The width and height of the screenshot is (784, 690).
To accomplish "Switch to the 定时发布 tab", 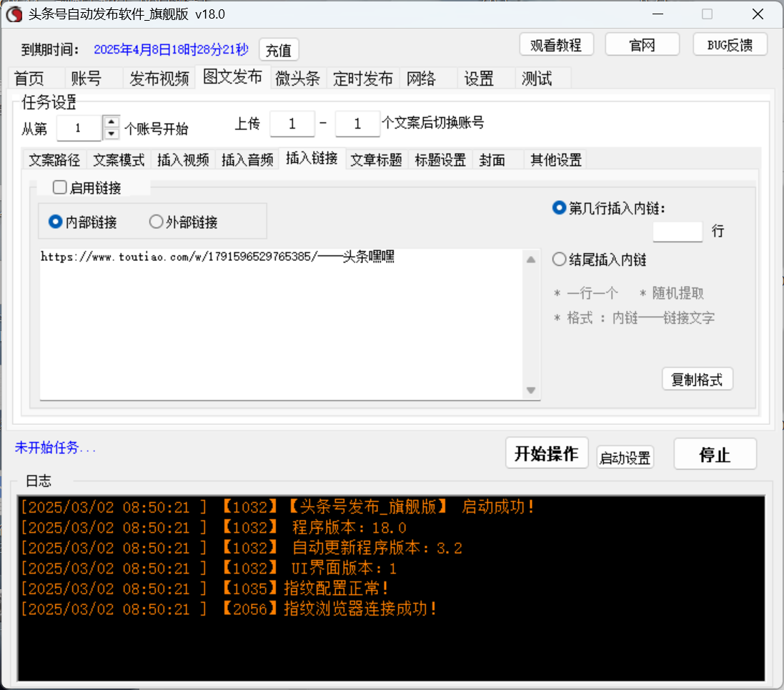I will [363, 79].
